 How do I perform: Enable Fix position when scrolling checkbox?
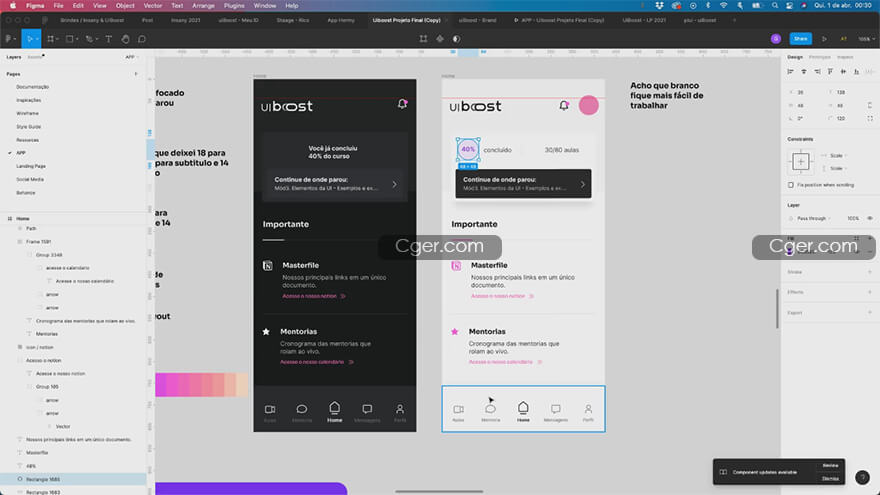pyautogui.click(x=791, y=185)
